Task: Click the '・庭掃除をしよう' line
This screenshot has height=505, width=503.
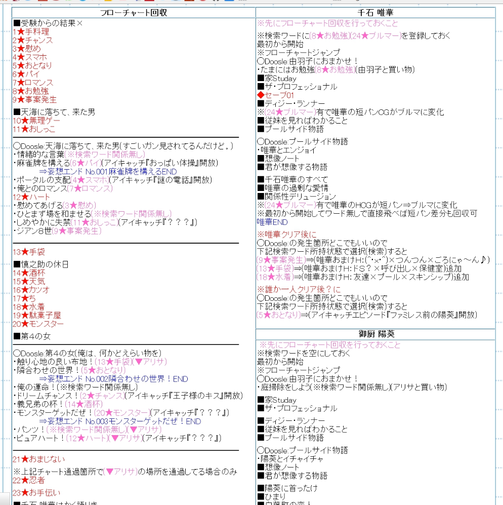Action: (x=352, y=387)
